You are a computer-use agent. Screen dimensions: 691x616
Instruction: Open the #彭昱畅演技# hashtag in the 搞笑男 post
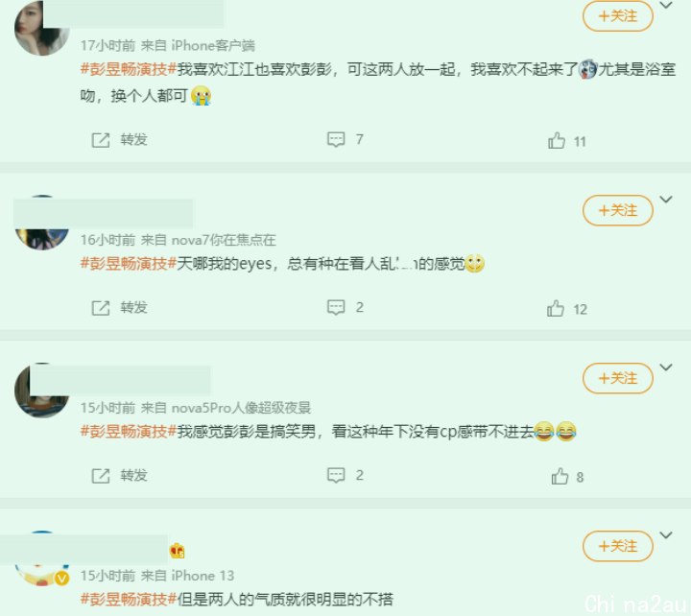coord(129,432)
